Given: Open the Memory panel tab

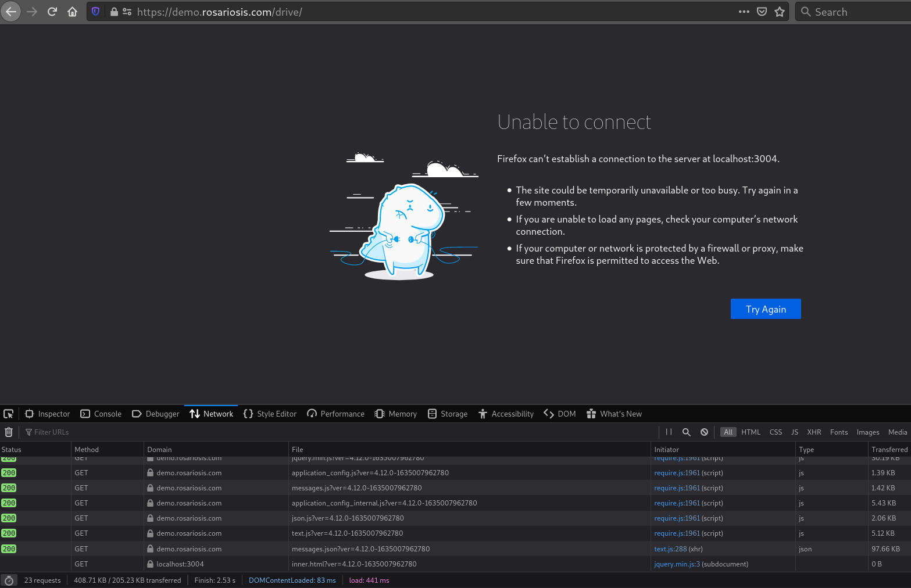Looking at the screenshot, I should click(396, 414).
